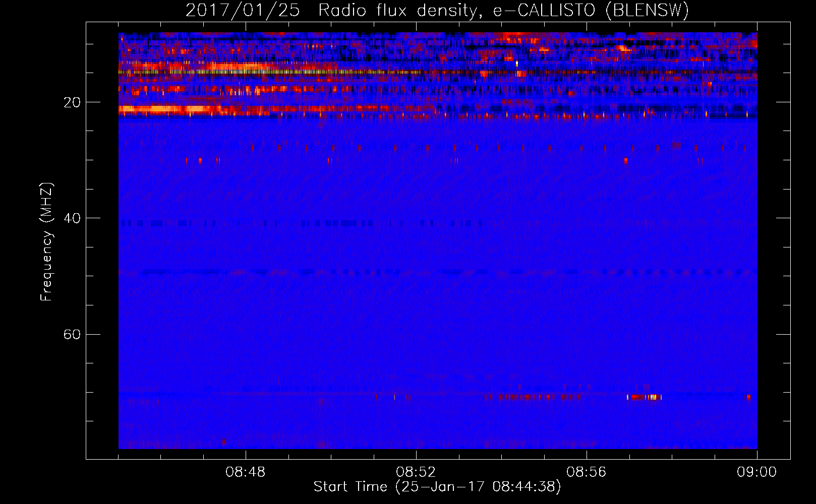Click the 09:00 time tick label
This screenshot has width=816, height=504.
point(757,472)
